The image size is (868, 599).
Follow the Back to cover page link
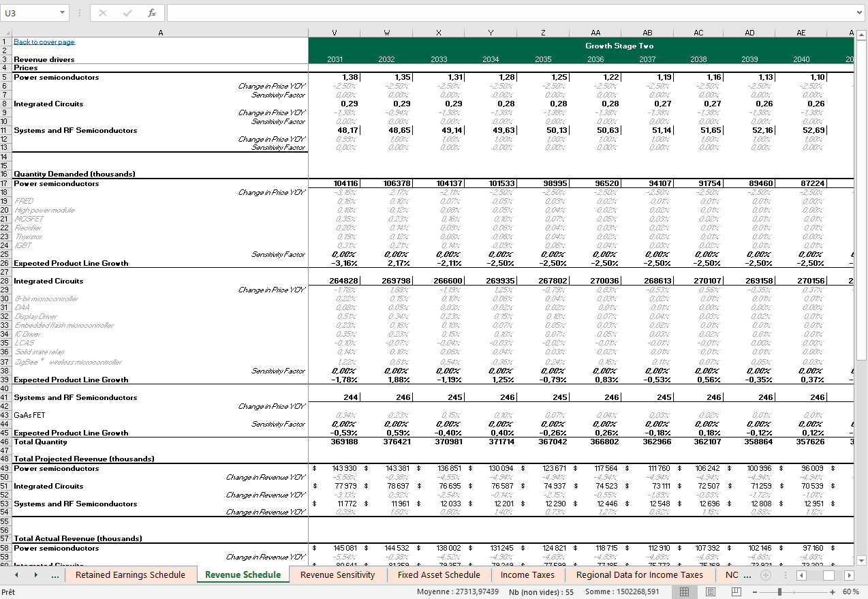click(x=44, y=42)
